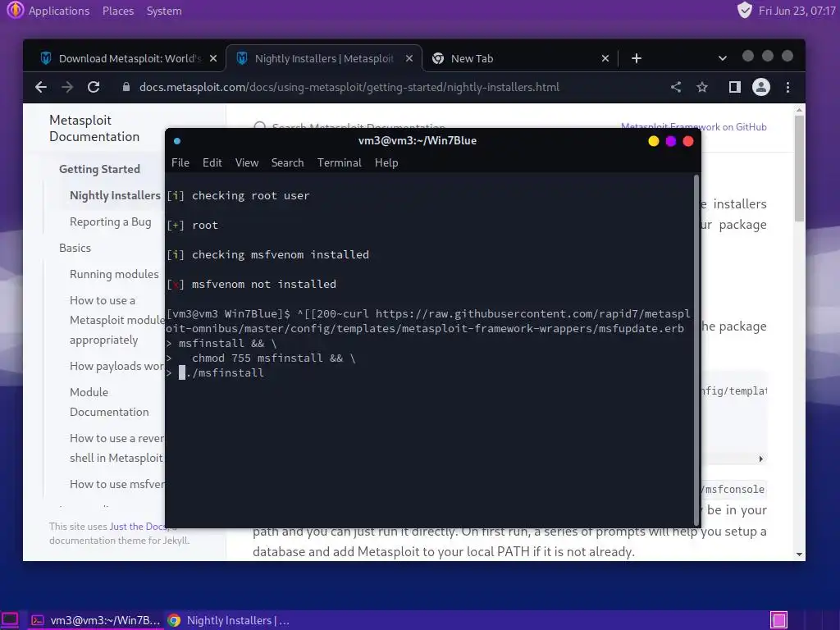The width and height of the screenshot is (840, 630).
Task: Open the terminal Search menu
Action: [x=288, y=163]
